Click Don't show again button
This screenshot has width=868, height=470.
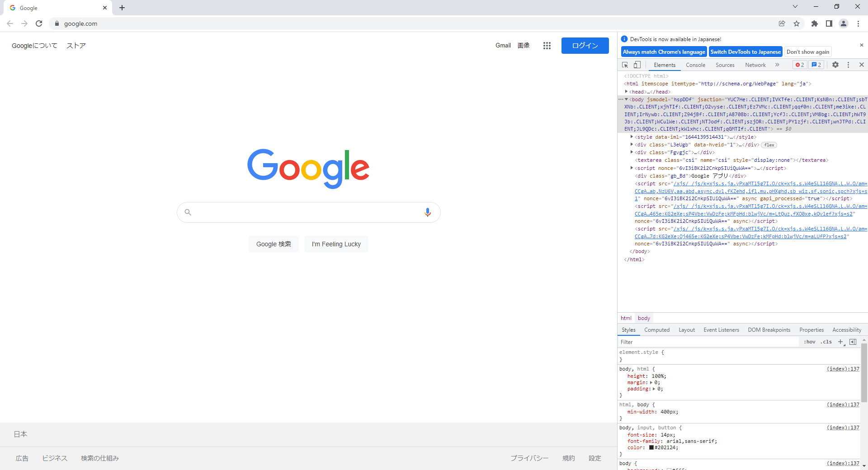(808, 52)
